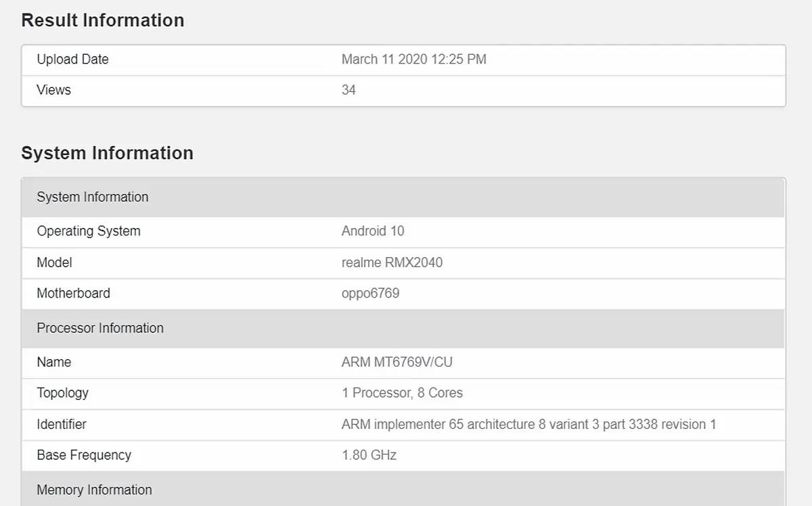Select the gray System Information table header

pyautogui.click(x=93, y=197)
